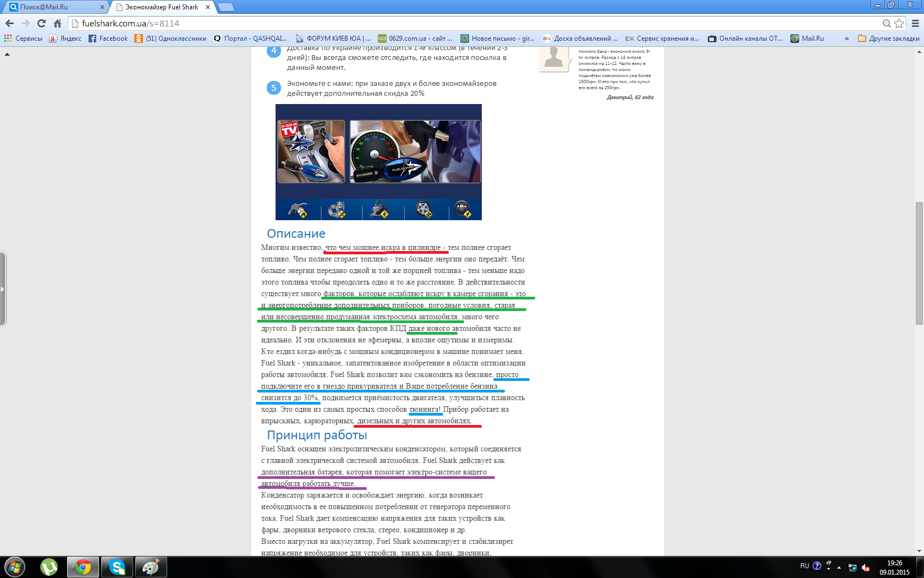Click the RU language indicator in tray

click(x=804, y=566)
